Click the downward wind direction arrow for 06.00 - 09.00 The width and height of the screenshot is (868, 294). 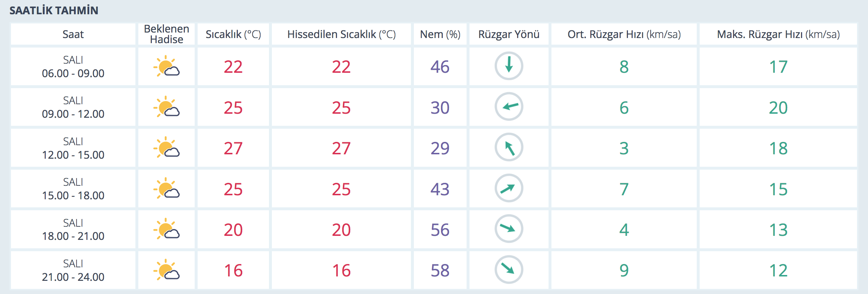click(x=509, y=66)
